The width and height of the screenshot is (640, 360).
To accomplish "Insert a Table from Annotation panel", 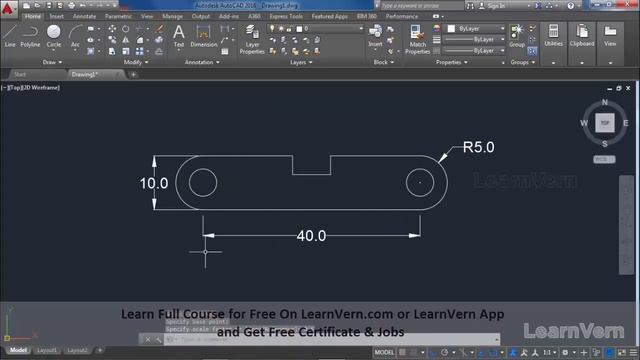I will click(224, 51).
